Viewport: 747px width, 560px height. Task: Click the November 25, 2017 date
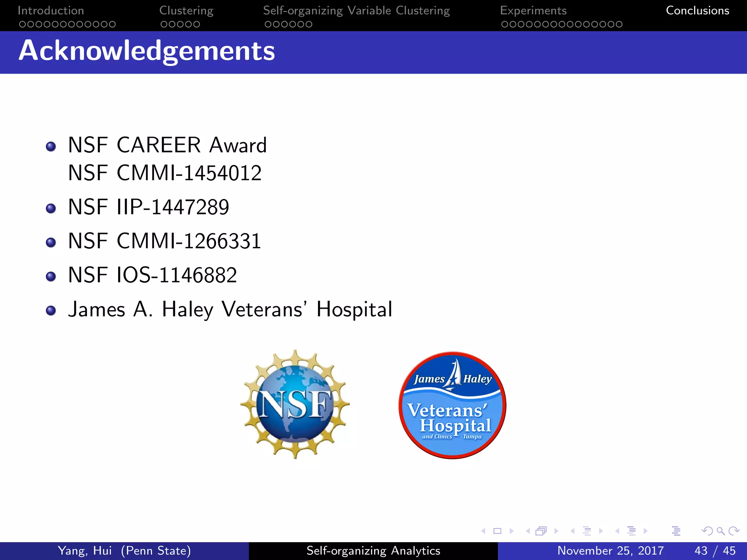click(x=611, y=551)
